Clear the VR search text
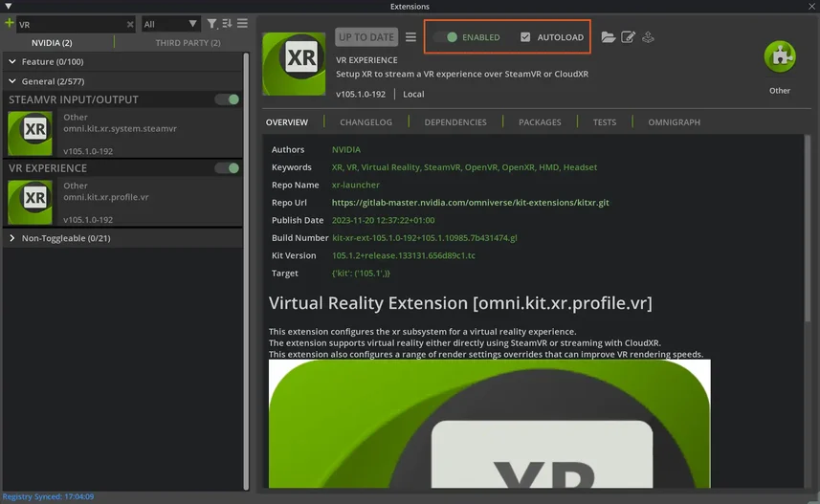The image size is (820, 504). 130,24
